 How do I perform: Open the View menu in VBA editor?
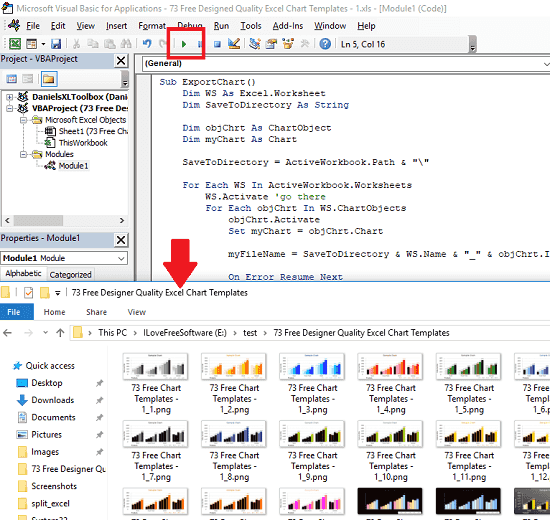coord(86,26)
